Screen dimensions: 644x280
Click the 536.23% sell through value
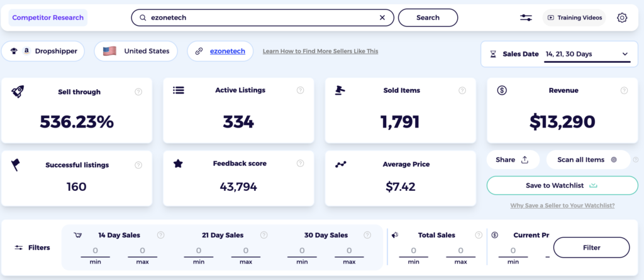coord(77,122)
